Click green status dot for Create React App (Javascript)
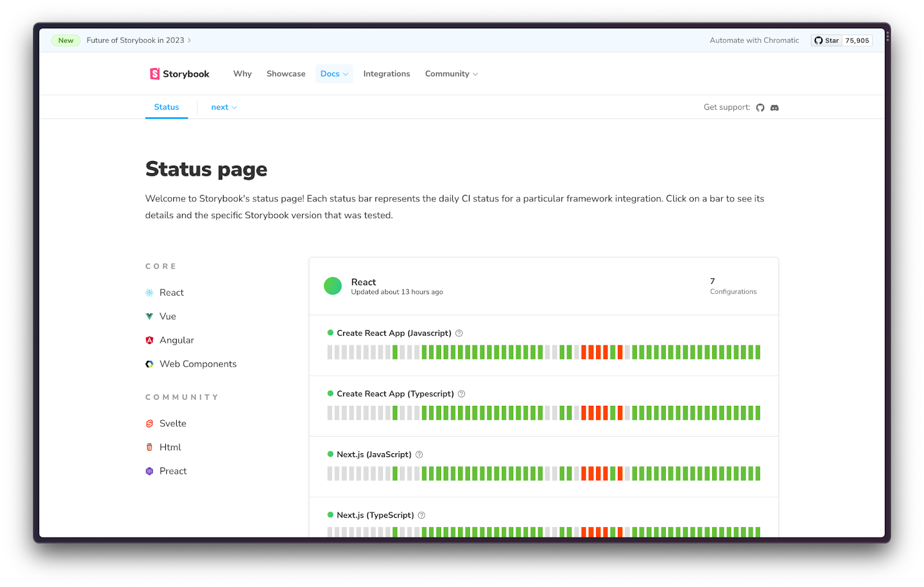This screenshot has height=587, width=924. pos(330,332)
